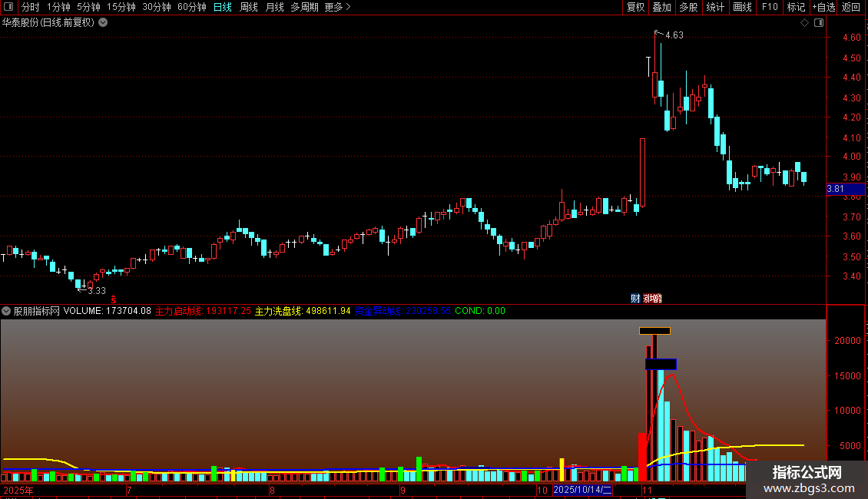Click the 返回 back button
The width and height of the screenshot is (868, 499).
click(x=851, y=7)
